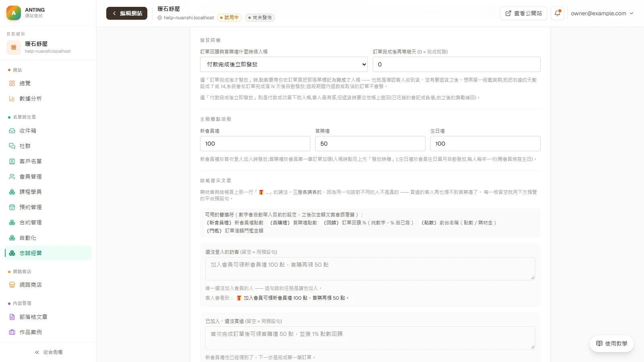
Task: Click the 暖 site avatar icon
Action: tap(14, 47)
